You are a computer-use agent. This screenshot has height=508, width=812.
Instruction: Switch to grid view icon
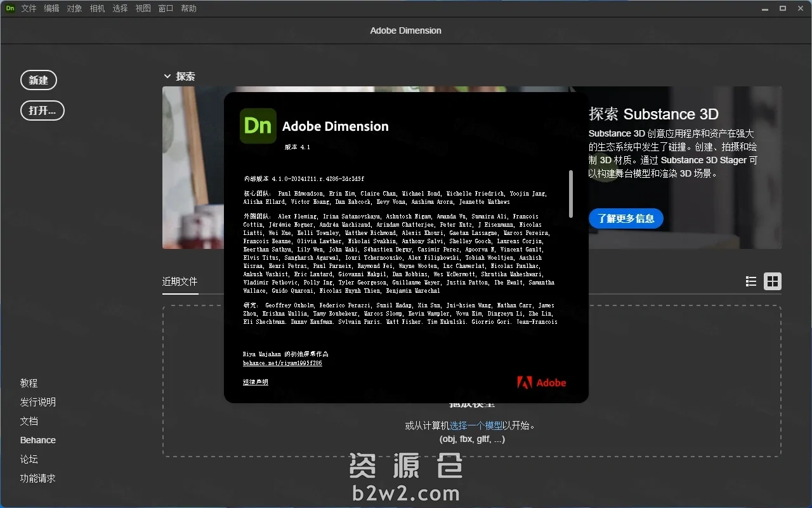pyautogui.click(x=773, y=281)
